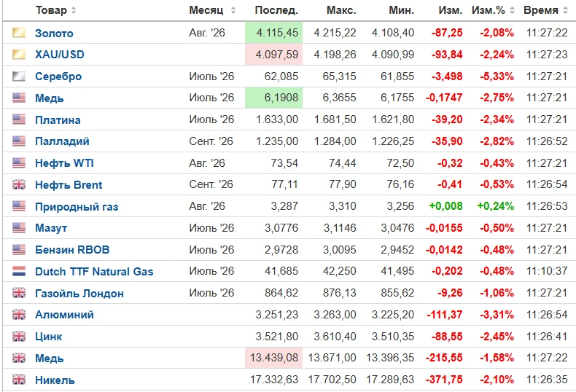Image resolution: width=576 pixels, height=392 pixels.
Task: Open the Бензин RBOB link
Action: point(72,250)
